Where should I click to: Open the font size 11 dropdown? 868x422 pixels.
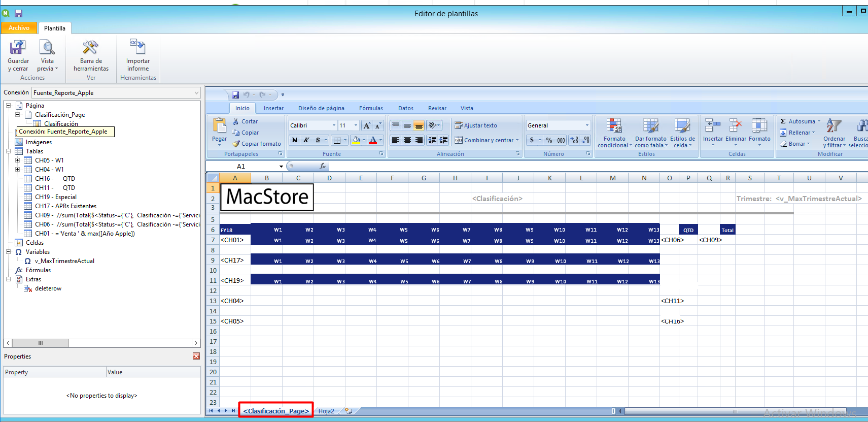(x=356, y=125)
